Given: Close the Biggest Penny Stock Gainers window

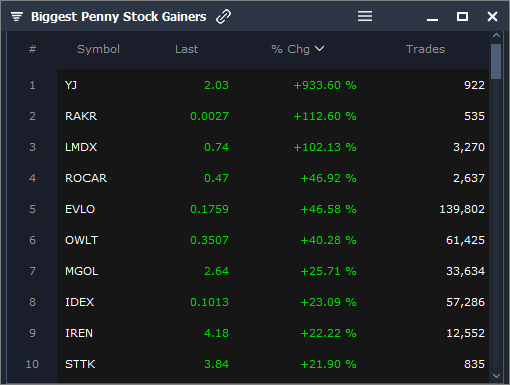Looking at the screenshot, I should click(492, 16).
